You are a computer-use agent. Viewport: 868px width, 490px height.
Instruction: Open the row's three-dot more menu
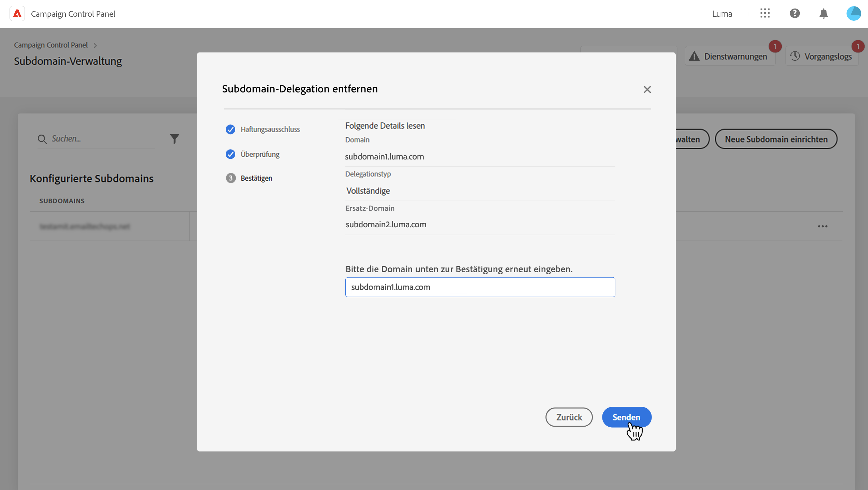(822, 226)
